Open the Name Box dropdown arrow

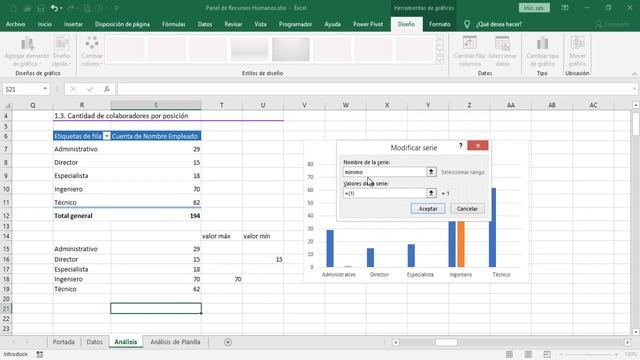point(45,89)
